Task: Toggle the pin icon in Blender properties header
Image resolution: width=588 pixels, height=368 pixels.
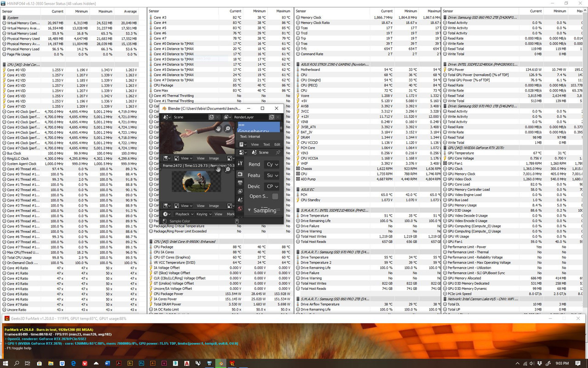Action: pyautogui.click(x=278, y=152)
